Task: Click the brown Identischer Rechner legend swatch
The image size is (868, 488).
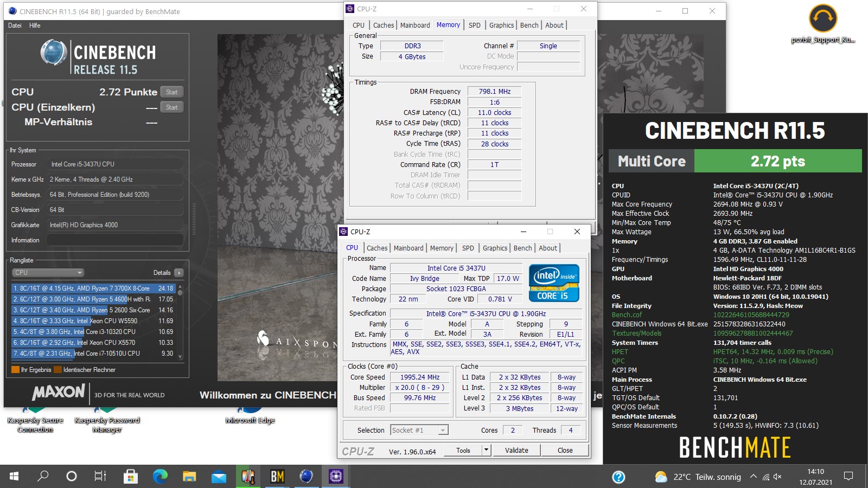Action: pyautogui.click(x=58, y=370)
